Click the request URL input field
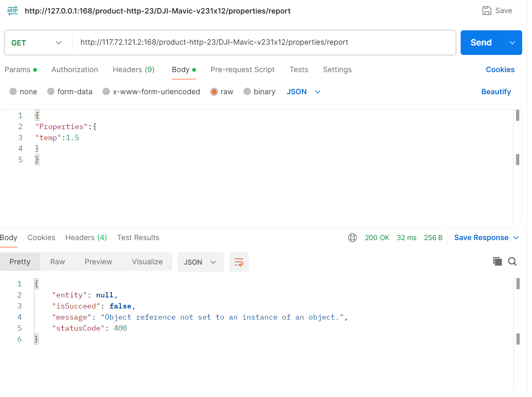Viewport: 532px width, 397px height. click(262, 42)
